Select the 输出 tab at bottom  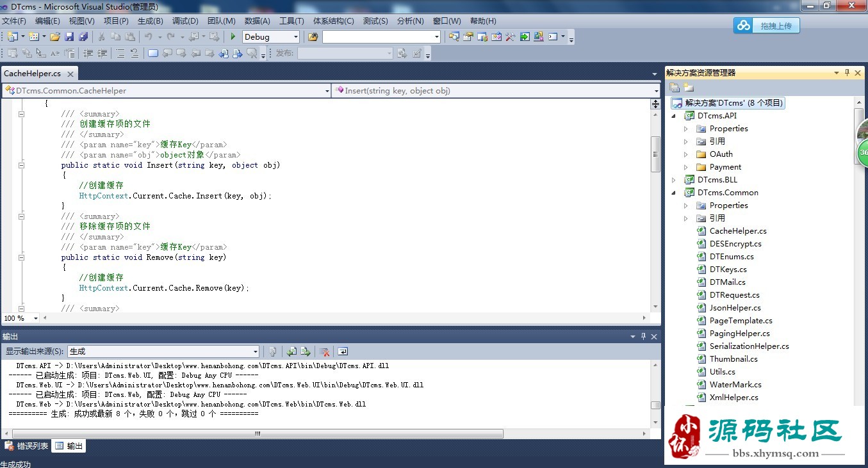tap(69, 446)
